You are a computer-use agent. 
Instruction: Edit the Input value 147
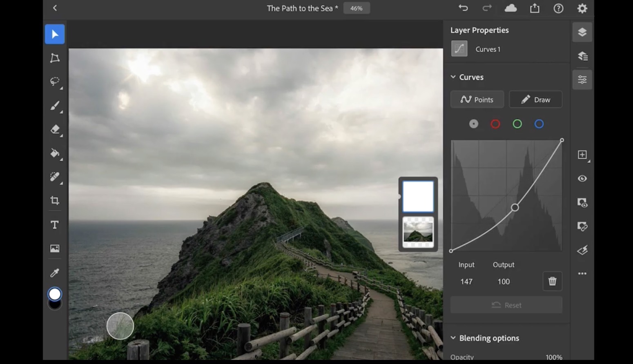point(466,282)
